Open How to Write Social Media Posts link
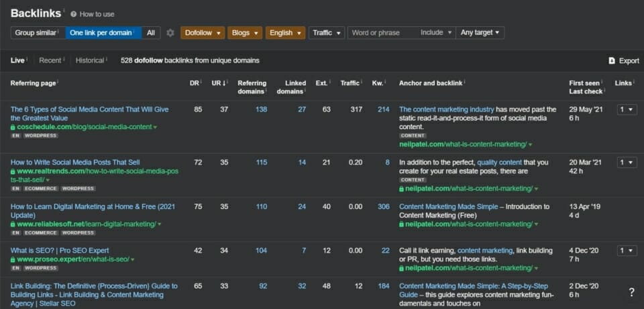This screenshot has width=644, height=309. point(75,163)
